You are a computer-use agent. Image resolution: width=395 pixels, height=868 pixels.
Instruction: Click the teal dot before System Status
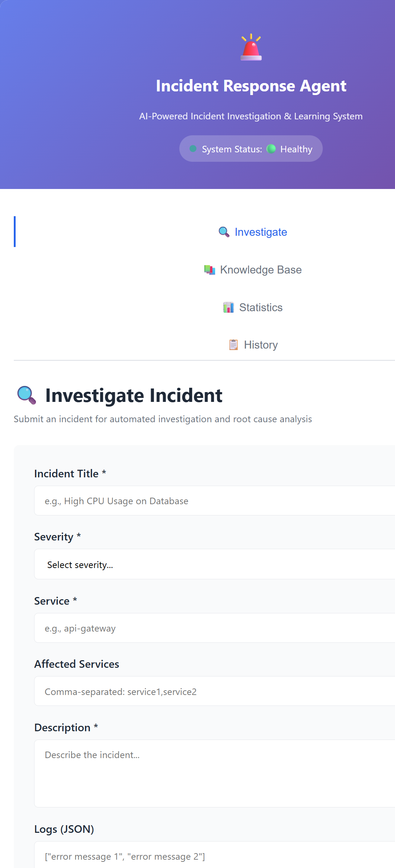[x=193, y=149]
